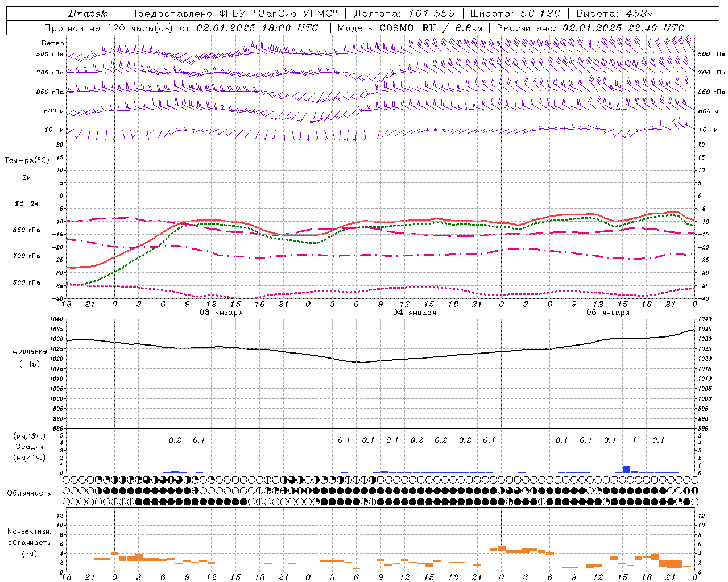Click the 500 м wind level label on left
Viewport: 728px width, 582px height.
tap(54, 111)
